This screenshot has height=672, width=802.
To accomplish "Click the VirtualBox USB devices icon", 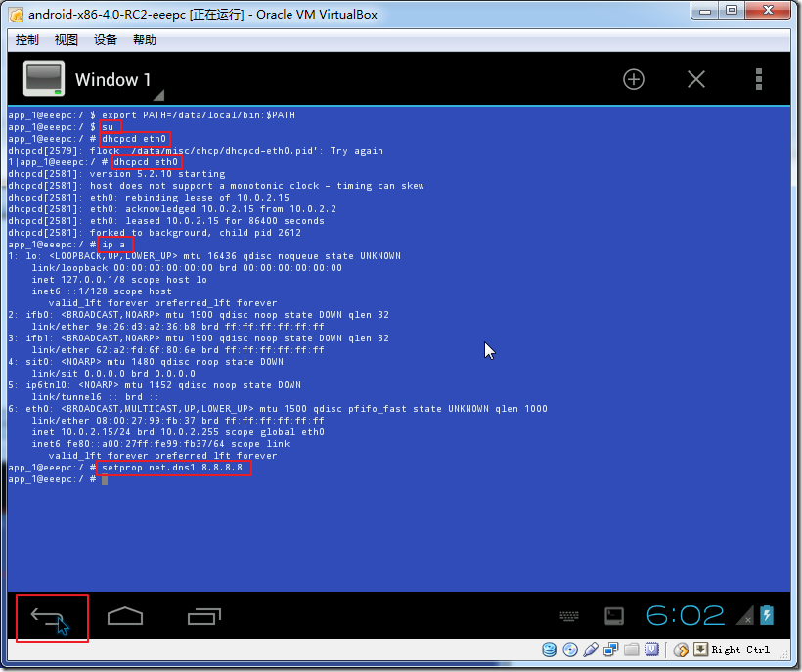I will click(x=590, y=650).
